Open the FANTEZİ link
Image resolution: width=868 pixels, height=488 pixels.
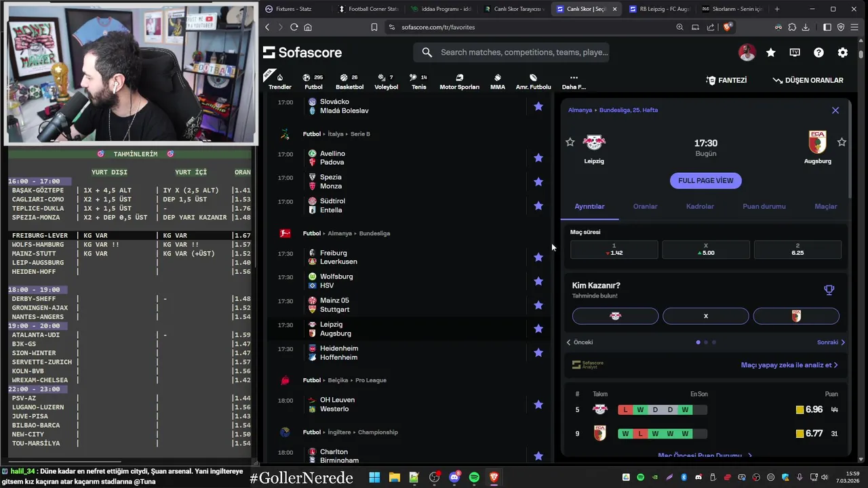pos(726,80)
